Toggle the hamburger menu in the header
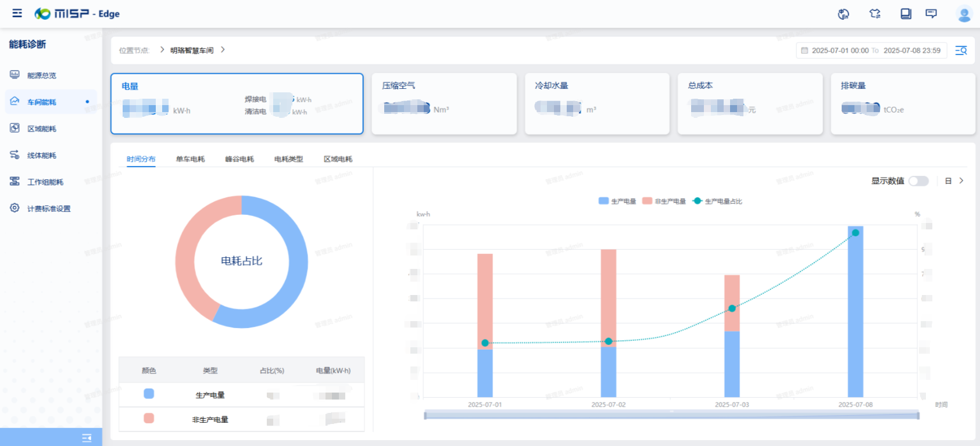The width and height of the screenshot is (980, 446). [17, 13]
